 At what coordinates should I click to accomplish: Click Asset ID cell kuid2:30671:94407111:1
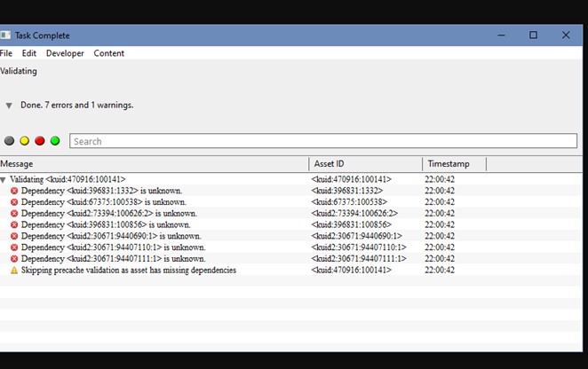pos(359,258)
